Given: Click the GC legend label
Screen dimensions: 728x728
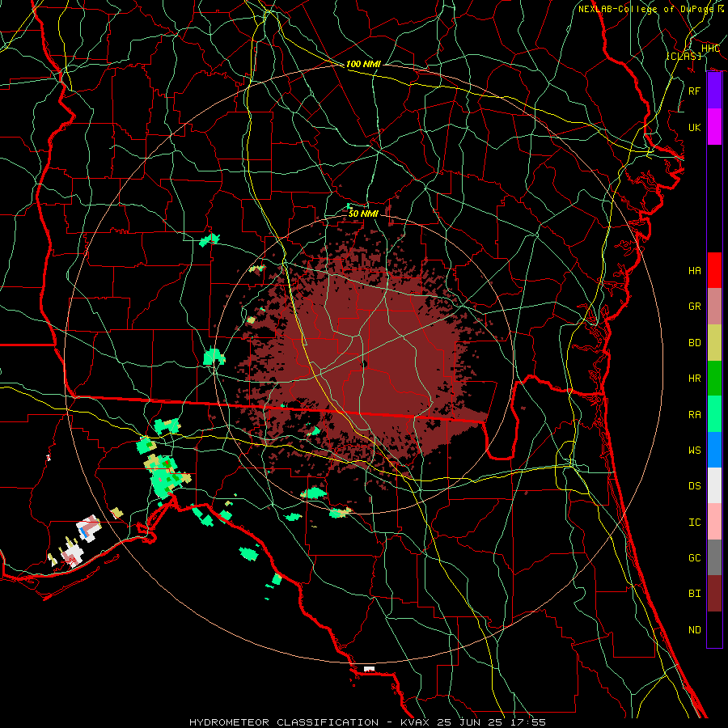Looking at the screenshot, I should (694, 558).
